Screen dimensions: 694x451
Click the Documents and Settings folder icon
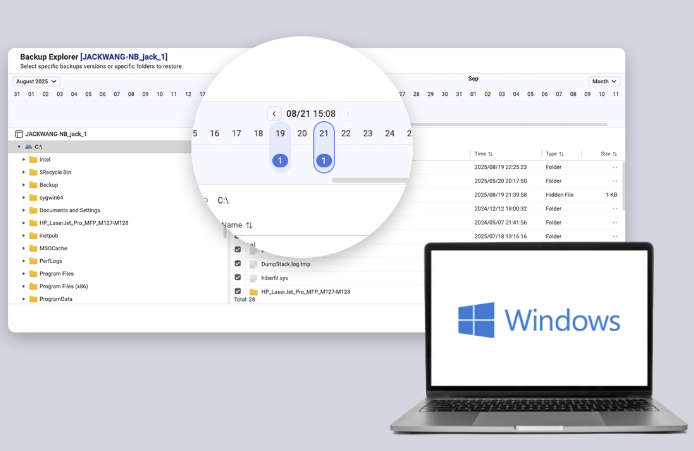click(33, 210)
